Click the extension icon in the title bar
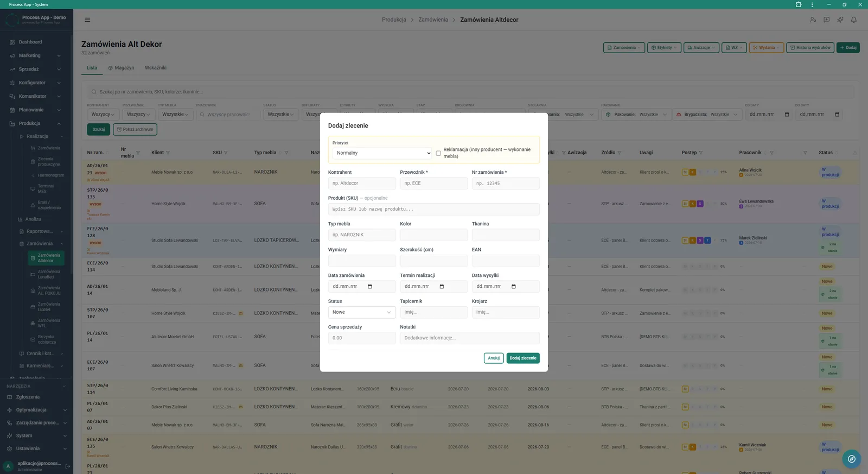868x474 pixels. click(799, 4)
